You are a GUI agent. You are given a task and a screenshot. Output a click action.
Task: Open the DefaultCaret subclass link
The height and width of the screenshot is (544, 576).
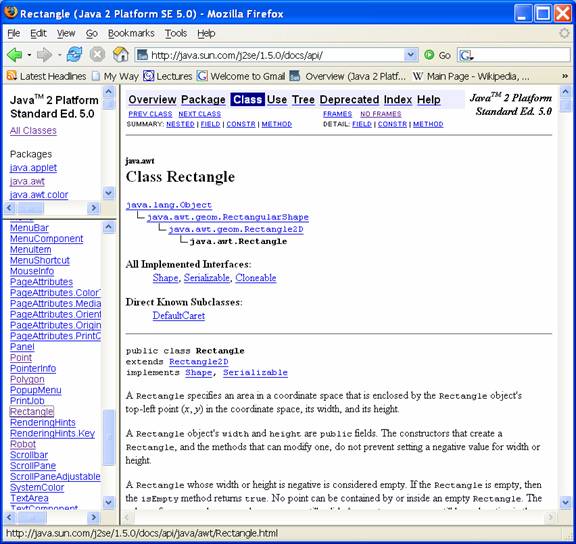coord(179,316)
